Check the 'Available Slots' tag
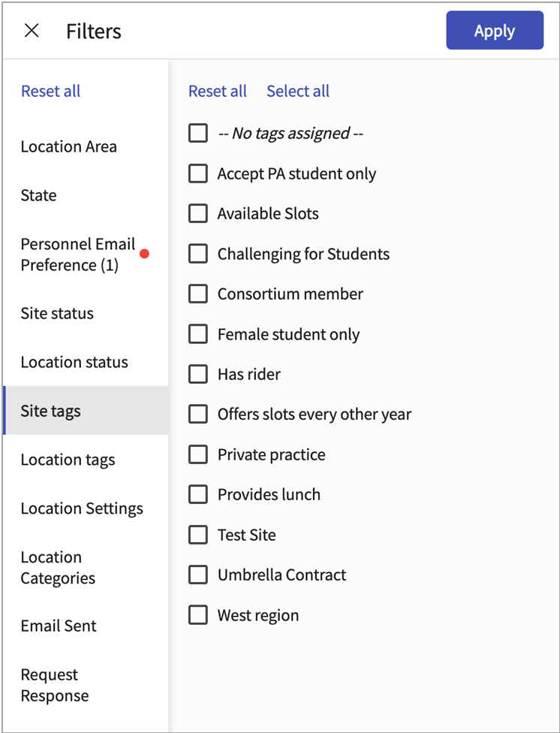The image size is (560, 733). (197, 213)
